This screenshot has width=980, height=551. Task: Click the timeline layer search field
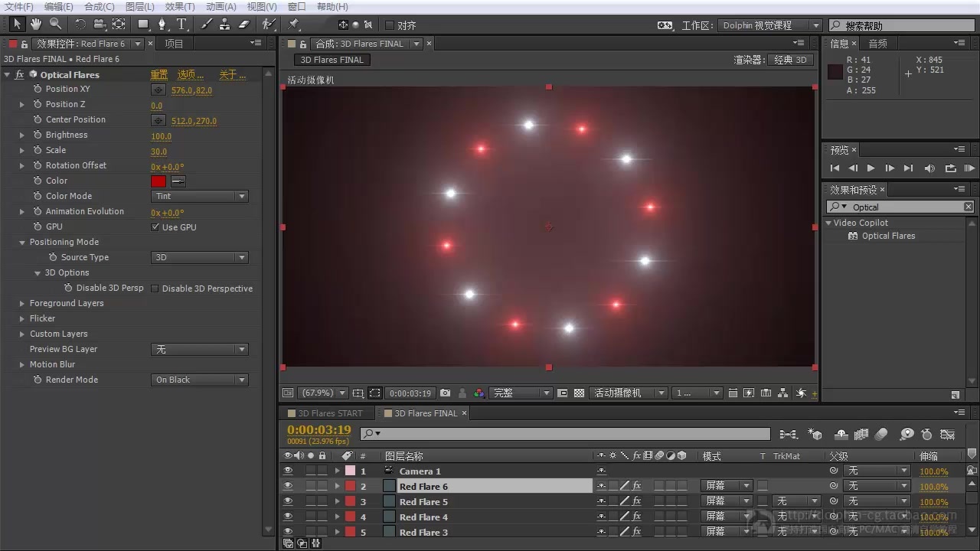point(565,434)
